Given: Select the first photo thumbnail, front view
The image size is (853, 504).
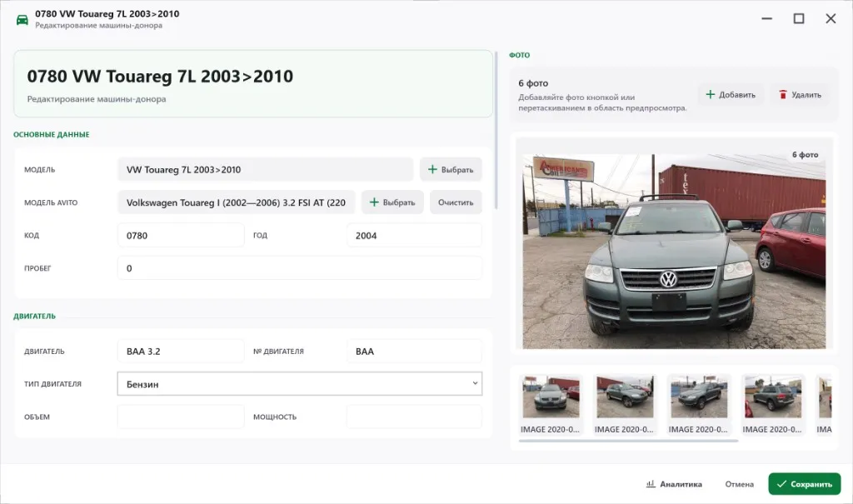Looking at the screenshot, I should [551, 405].
